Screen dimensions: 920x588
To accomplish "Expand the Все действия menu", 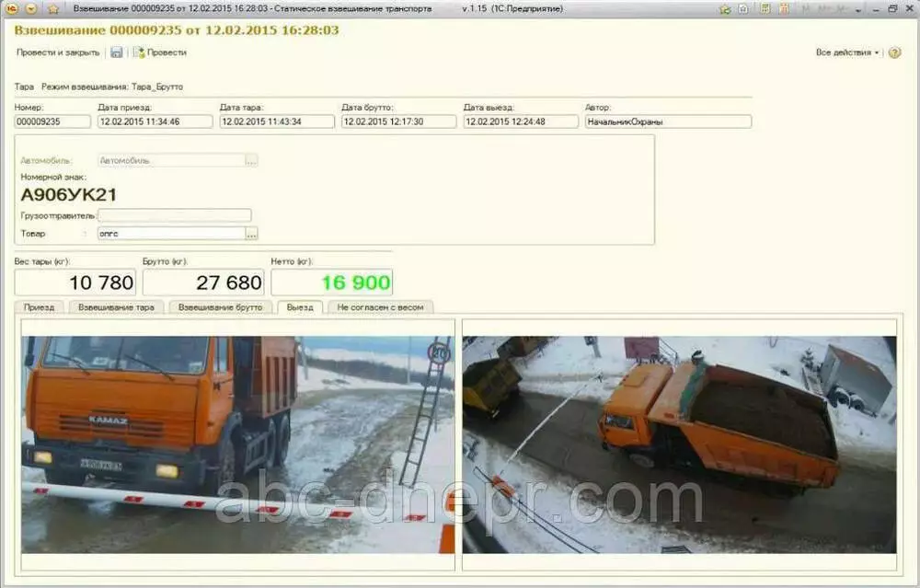I will pyautogui.click(x=847, y=52).
